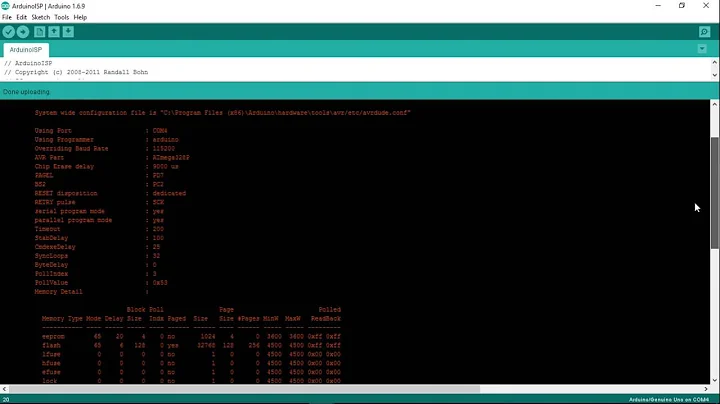Screen dimensions: 720x404
Task: Click the 'Arduino/Genuino Uno on COM4' status text
Action: coord(669,400)
